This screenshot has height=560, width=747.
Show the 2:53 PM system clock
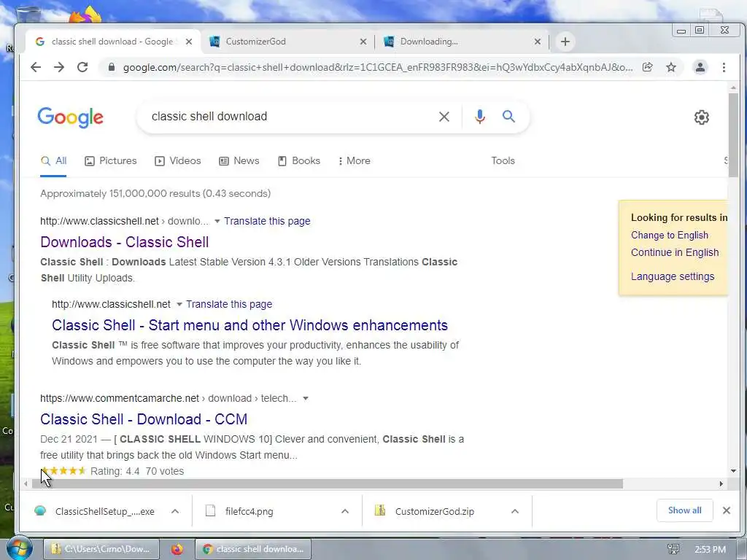(x=710, y=550)
